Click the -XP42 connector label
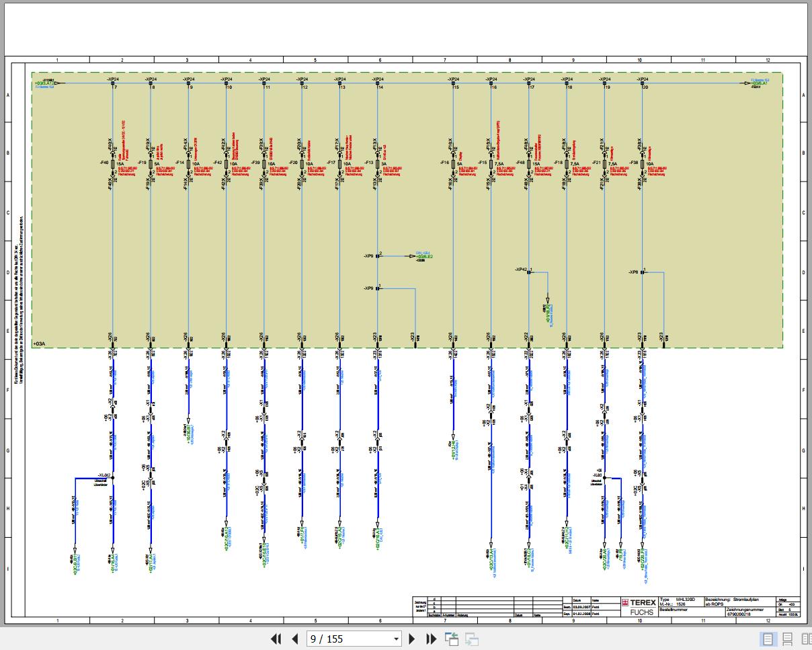 click(521, 270)
